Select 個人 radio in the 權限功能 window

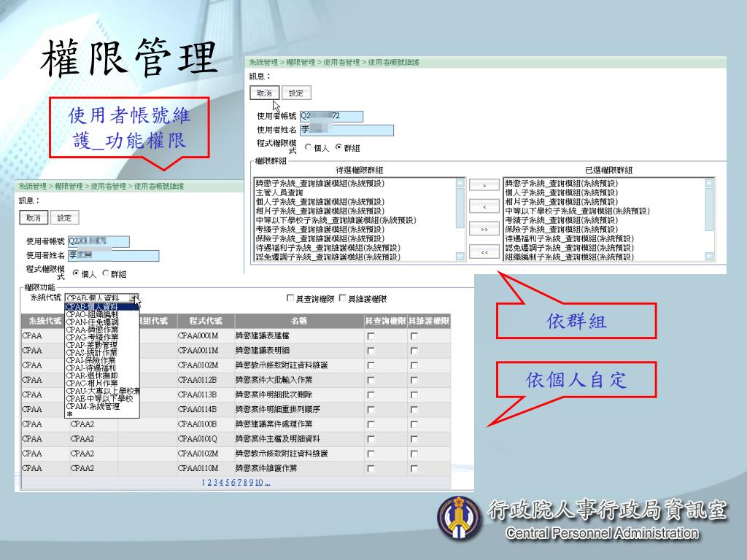(76, 273)
